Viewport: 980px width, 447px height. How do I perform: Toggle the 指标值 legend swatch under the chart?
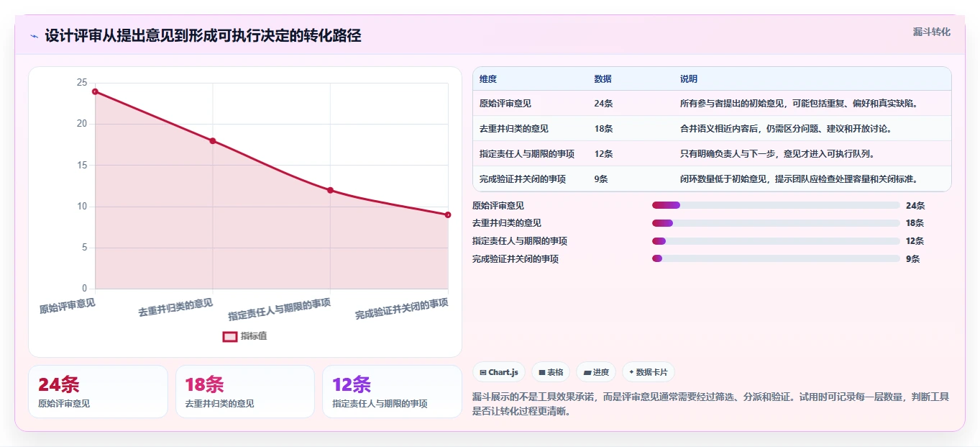(230, 336)
